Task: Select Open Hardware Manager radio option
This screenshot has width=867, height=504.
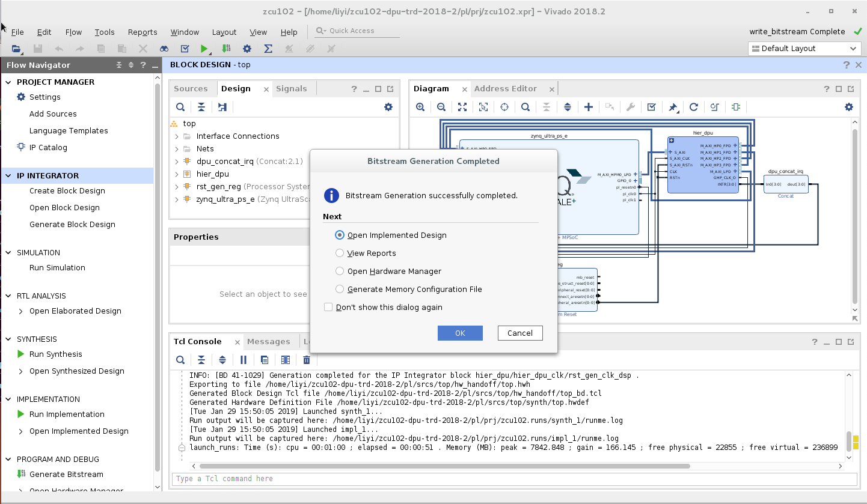Action: click(340, 271)
